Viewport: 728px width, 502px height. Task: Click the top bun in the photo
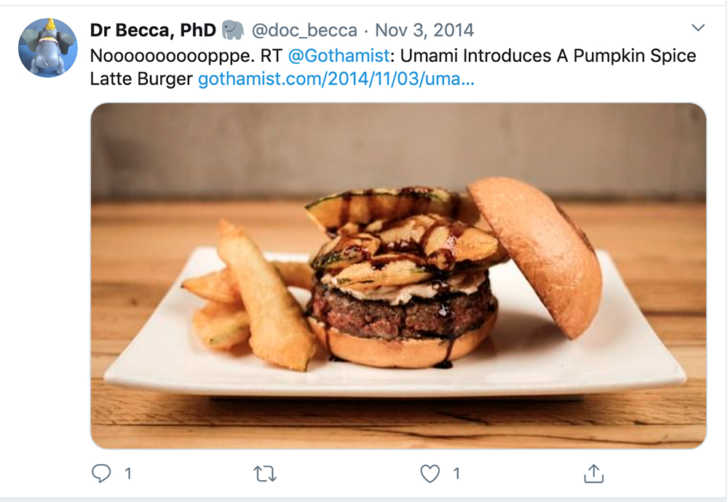click(x=536, y=257)
